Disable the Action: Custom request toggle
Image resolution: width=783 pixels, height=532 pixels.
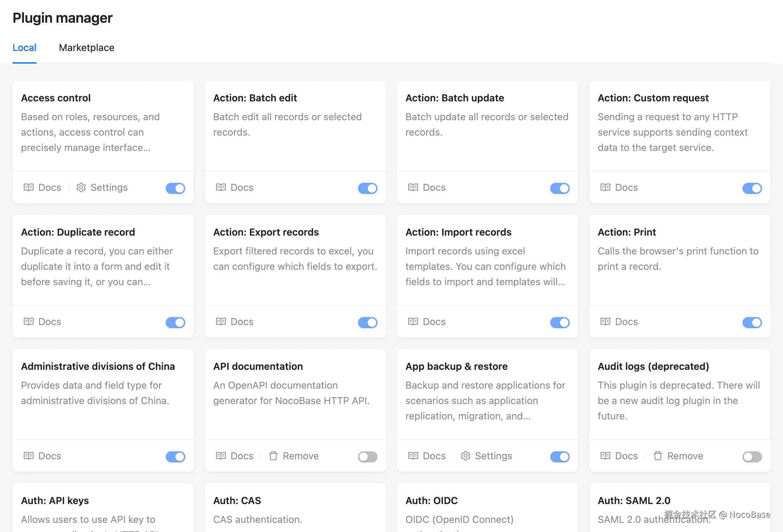[752, 188]
